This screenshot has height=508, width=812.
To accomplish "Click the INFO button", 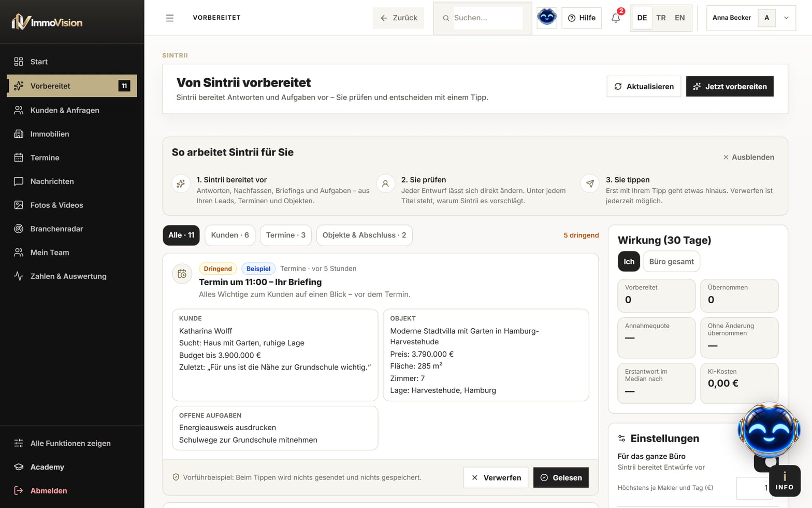I will tap(785, 481).
